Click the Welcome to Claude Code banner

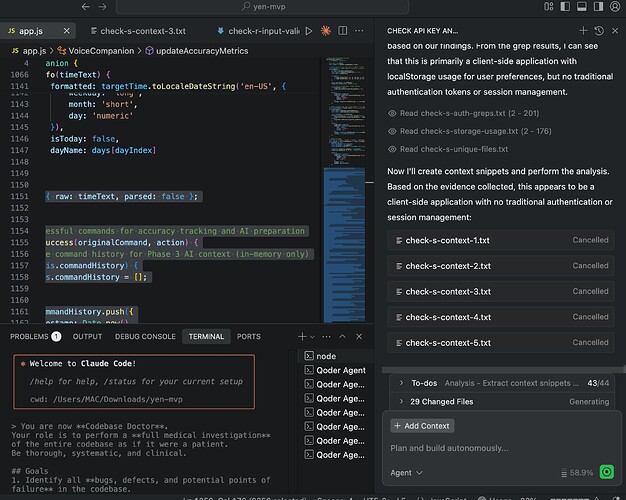[134, 381]
